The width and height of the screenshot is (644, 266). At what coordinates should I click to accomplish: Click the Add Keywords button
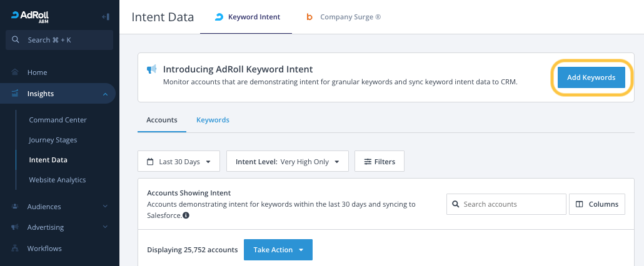click(591, 77)
